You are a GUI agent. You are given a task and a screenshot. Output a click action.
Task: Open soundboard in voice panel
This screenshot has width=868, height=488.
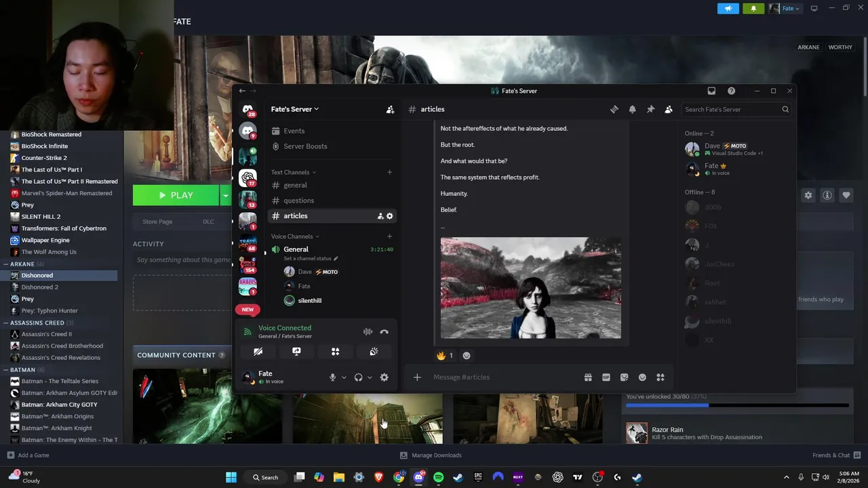[374, 352]
